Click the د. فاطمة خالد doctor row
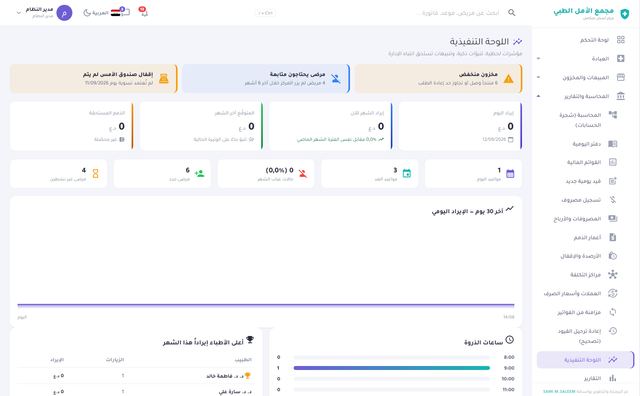The height and width of the screenshot is (396, 640). tap(135, 376)
